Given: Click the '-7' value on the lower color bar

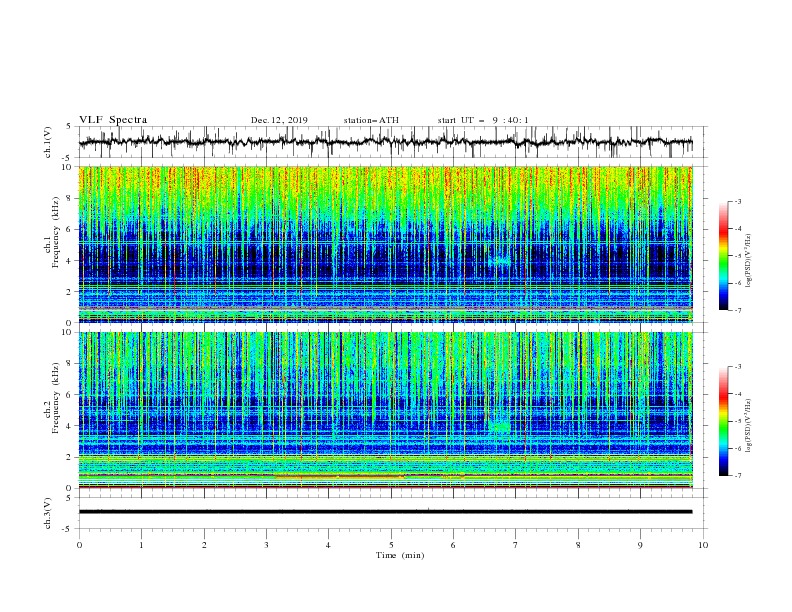Looking at the screenshot, I should click(737, 475).
